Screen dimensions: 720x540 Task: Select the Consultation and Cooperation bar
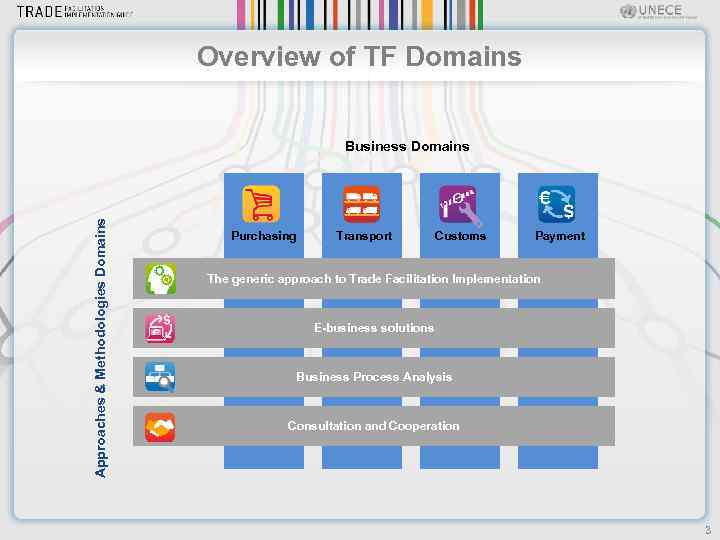pyautogui.click(x=374, y=426)
